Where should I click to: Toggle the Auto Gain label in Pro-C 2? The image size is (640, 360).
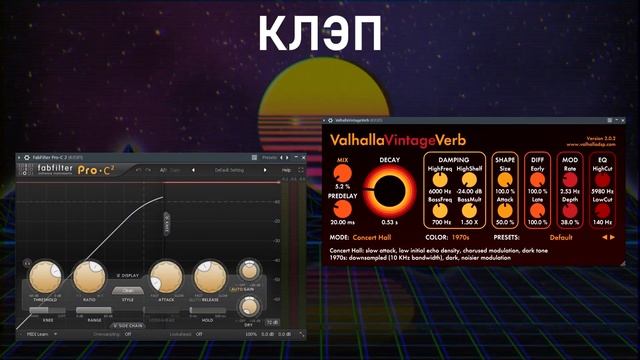point(242,290)
